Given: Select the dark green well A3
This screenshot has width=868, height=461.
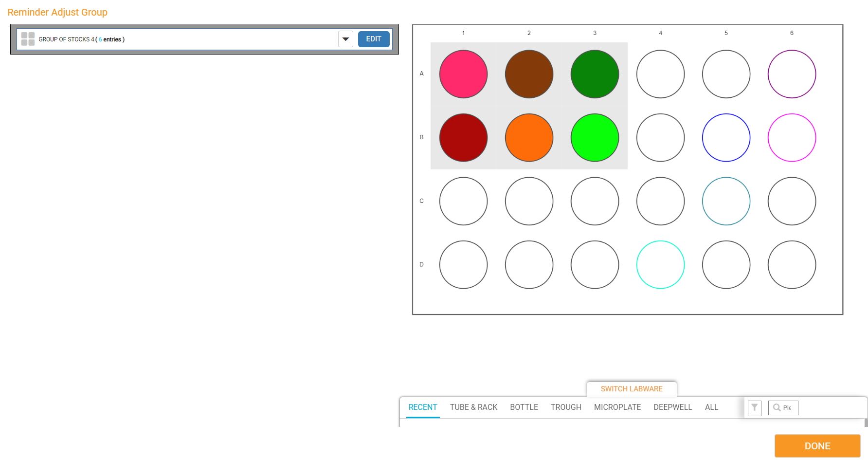Looking at the screenshot, I should (x=595, y=74).
